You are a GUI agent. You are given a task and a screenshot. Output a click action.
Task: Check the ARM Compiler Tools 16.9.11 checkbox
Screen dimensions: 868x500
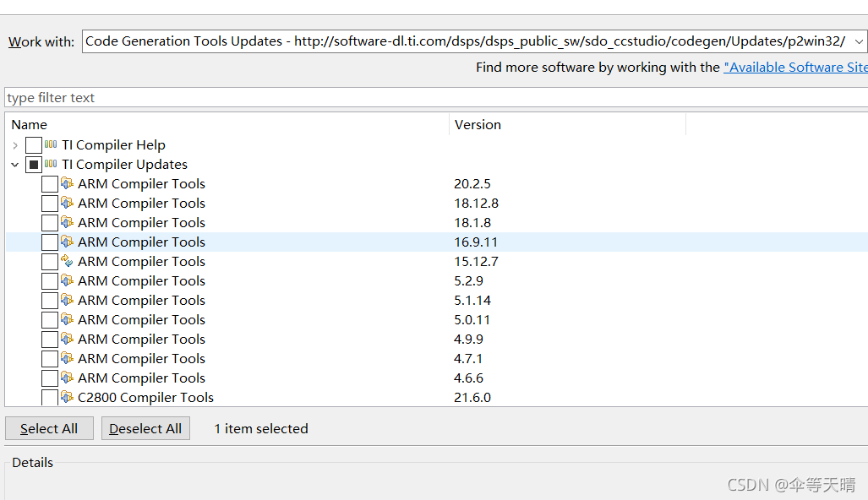click(x=49, y=242)
